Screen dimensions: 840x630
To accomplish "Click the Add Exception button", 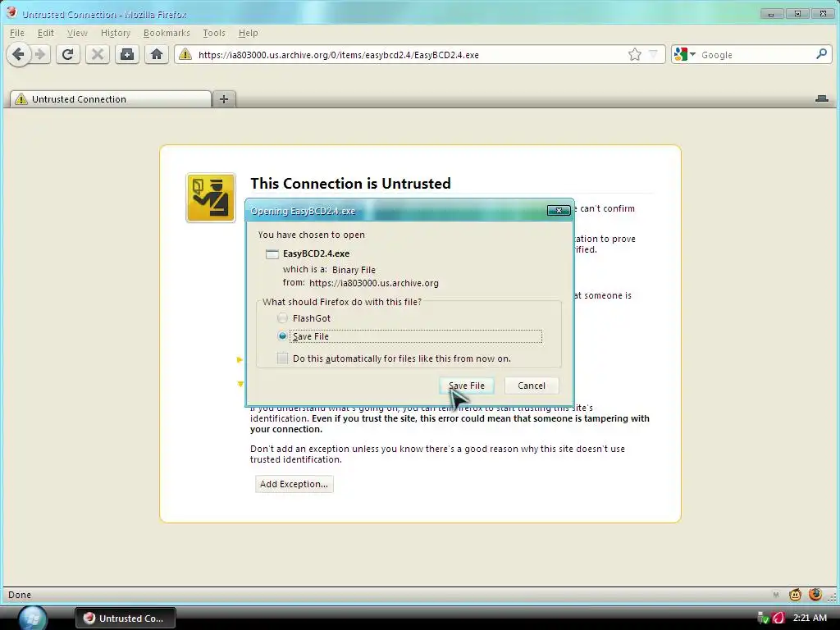I will click(x=294, y=484).
